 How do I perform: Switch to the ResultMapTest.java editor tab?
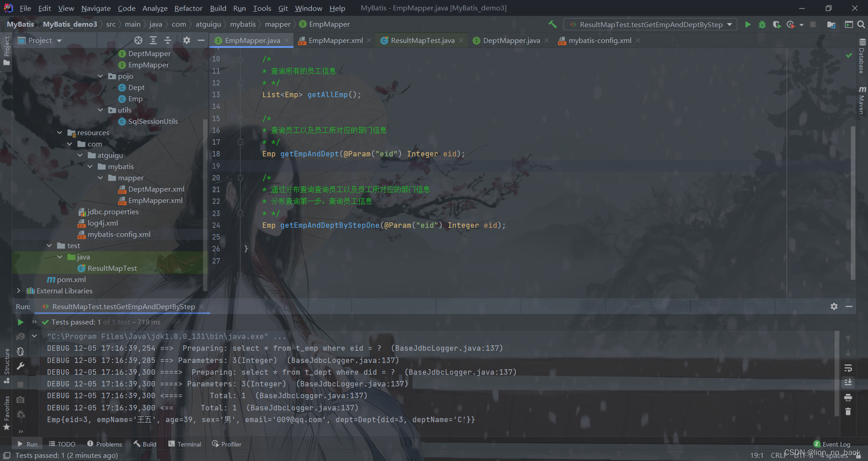(422, 40)
